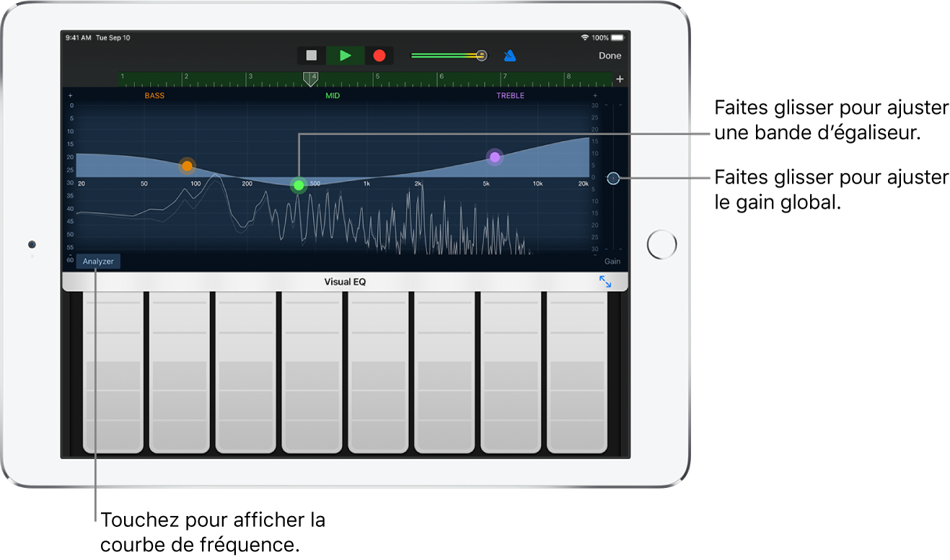The image size is (950, 560).
Task: Click the MID band label
Action: [333, 95]
